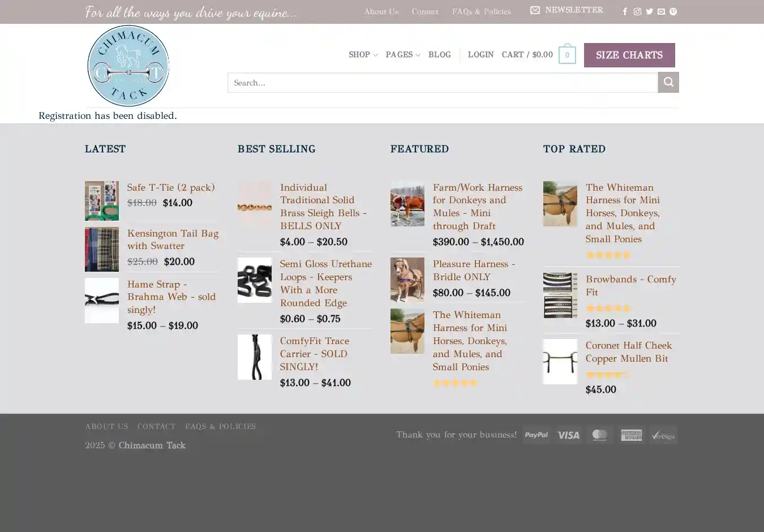
Task: Open the Instagram social icon
Action: 637,11
